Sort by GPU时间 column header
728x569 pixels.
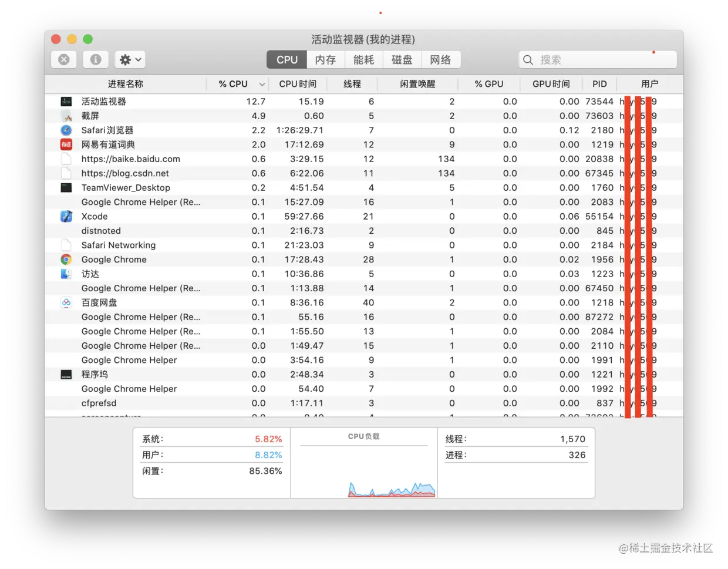click(551, 84)
